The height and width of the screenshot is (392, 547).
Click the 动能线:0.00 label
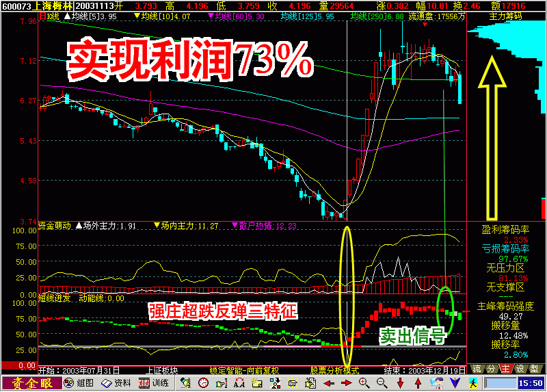tap(101, 298)
